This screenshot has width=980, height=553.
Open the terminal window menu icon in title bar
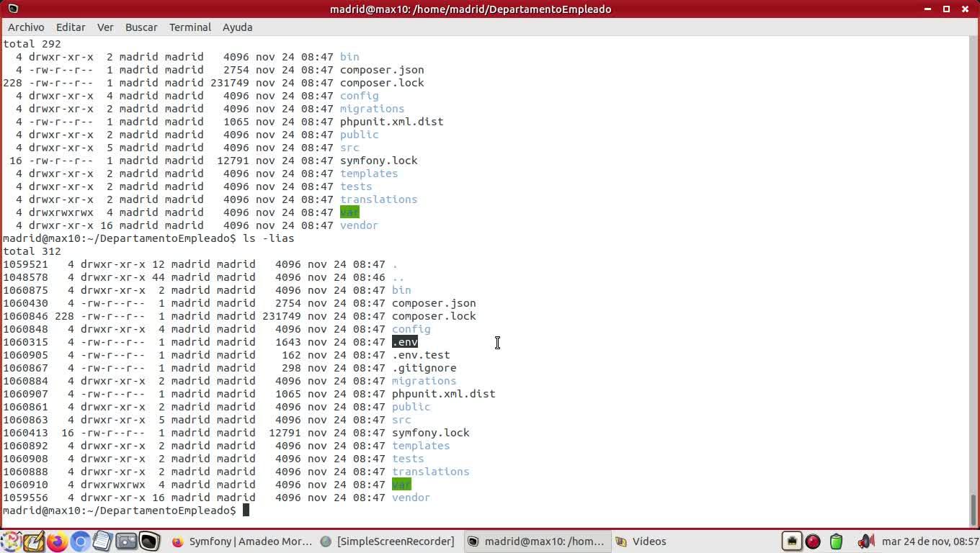12,9
